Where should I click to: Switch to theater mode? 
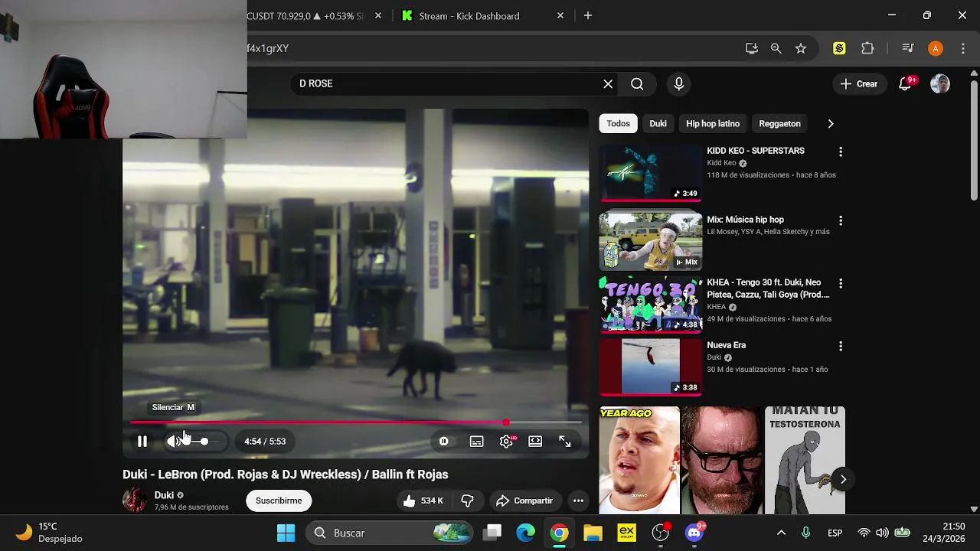click(x=535, y=442)
